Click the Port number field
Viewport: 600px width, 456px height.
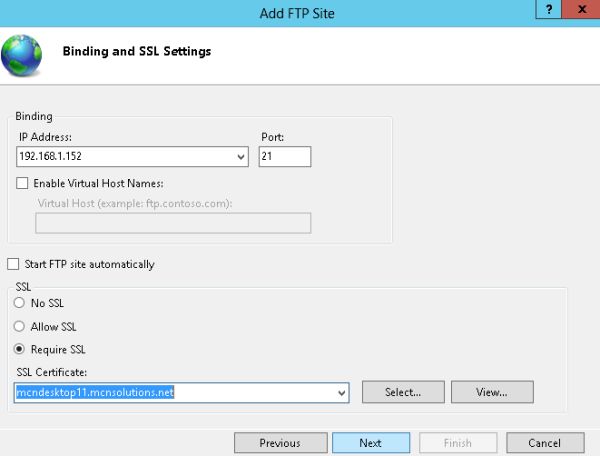click(x=284, y=157)
